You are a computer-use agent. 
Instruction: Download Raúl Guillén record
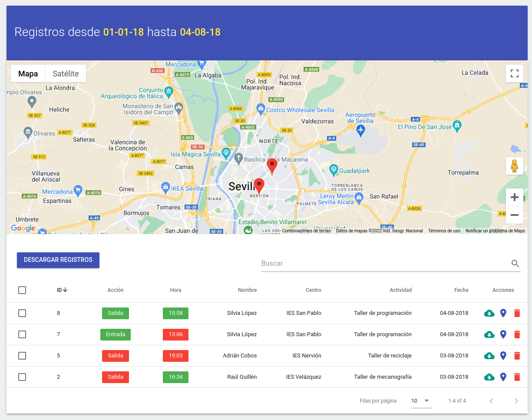(x=489, y=377)
